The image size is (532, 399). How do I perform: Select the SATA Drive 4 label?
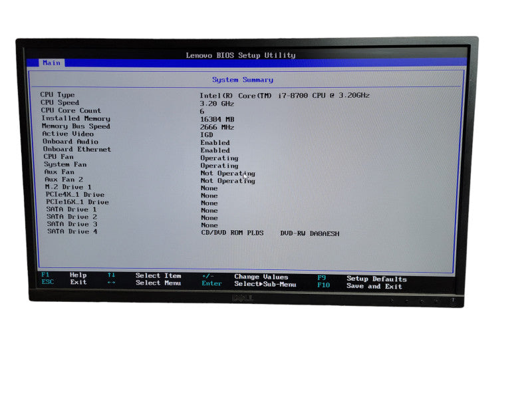pyautogui.click(x=72, y=231)
